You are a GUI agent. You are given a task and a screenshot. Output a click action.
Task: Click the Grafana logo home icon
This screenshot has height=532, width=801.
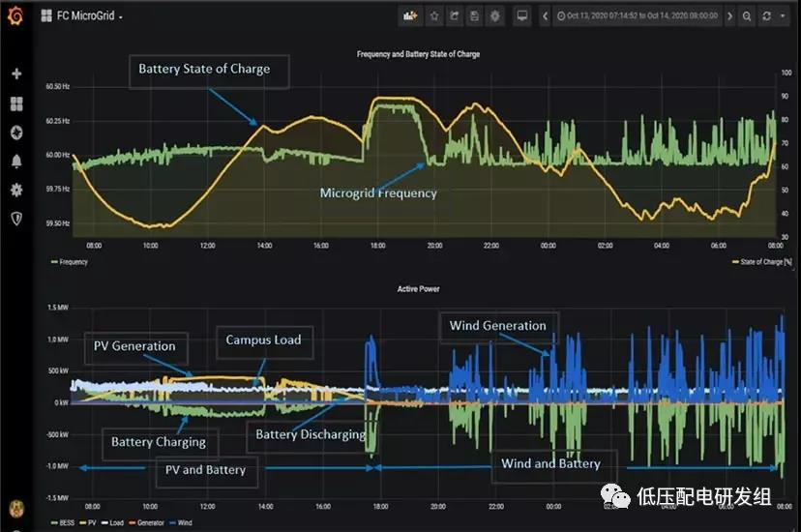15,15
